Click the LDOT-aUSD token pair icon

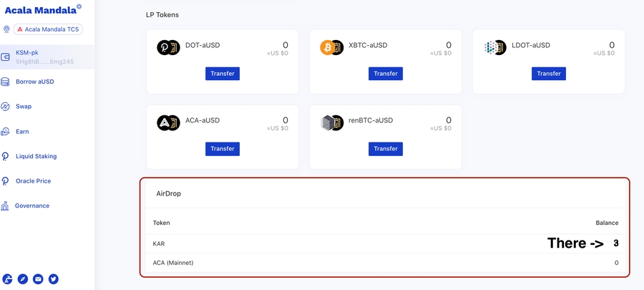pos(494,47)
